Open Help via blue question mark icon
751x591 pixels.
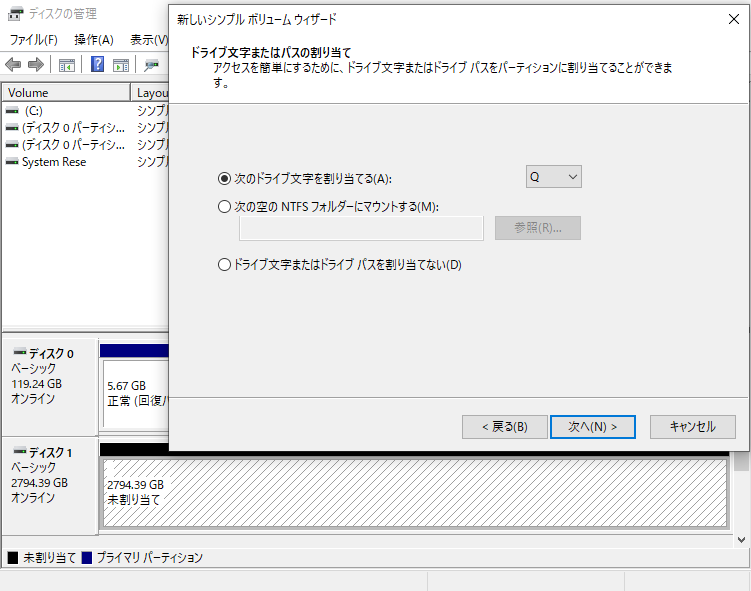click(x=98, y=65)
